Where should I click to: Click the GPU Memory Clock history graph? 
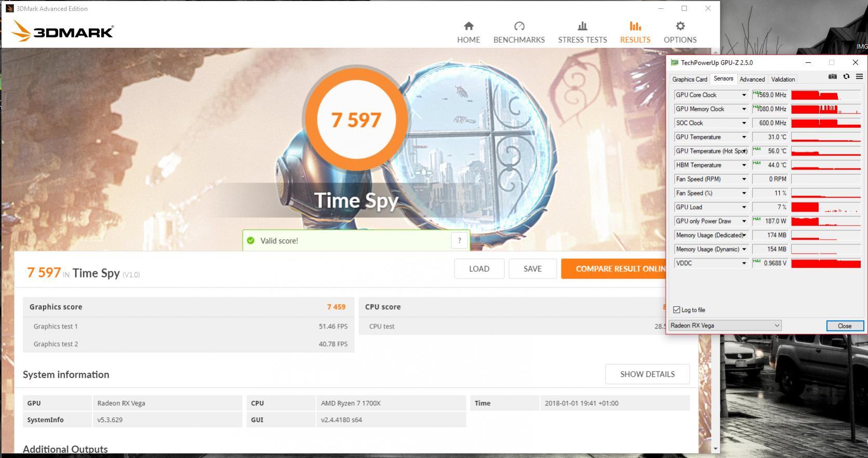826,109
